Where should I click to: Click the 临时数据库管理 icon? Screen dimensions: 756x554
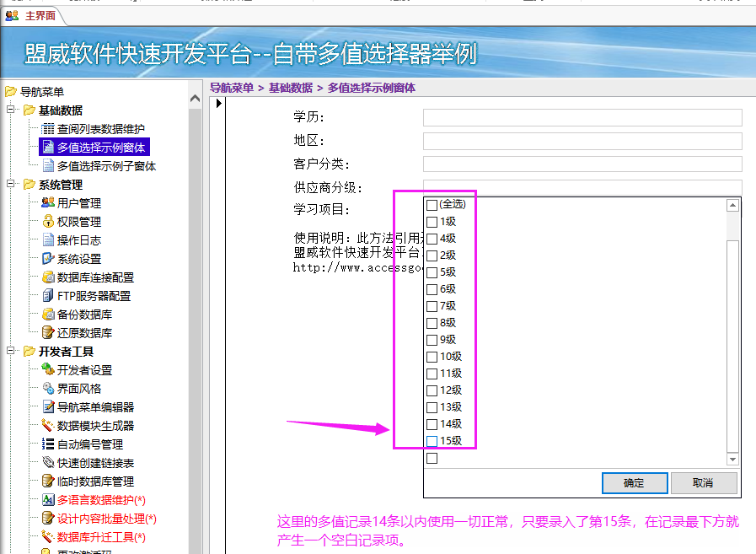(48, 481)
